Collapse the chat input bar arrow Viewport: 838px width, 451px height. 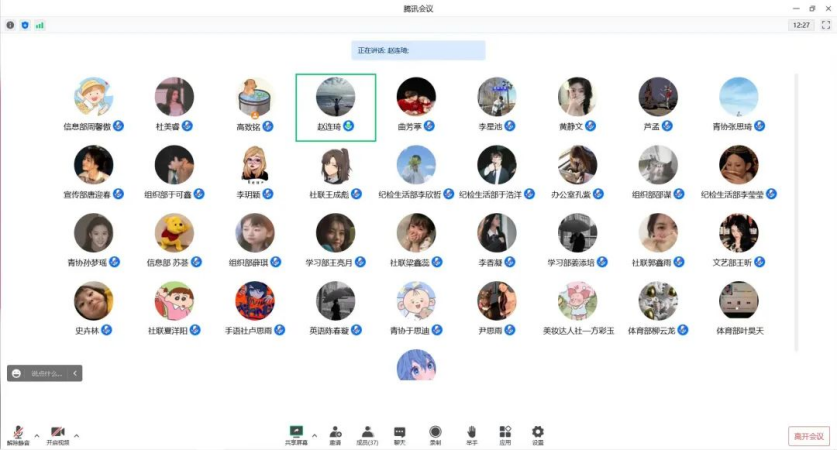tap(75, 373)
